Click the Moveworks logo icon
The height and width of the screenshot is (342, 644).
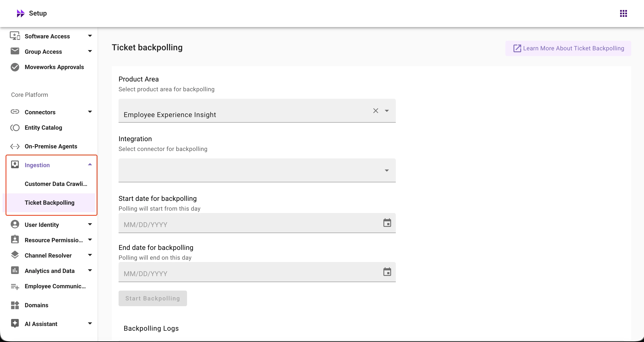click(20, 13)
